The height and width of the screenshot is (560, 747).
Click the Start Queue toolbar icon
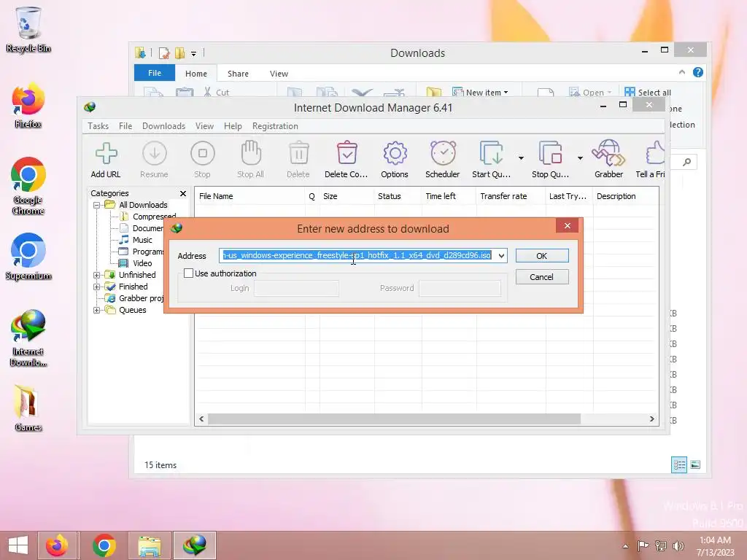point(491,153)
